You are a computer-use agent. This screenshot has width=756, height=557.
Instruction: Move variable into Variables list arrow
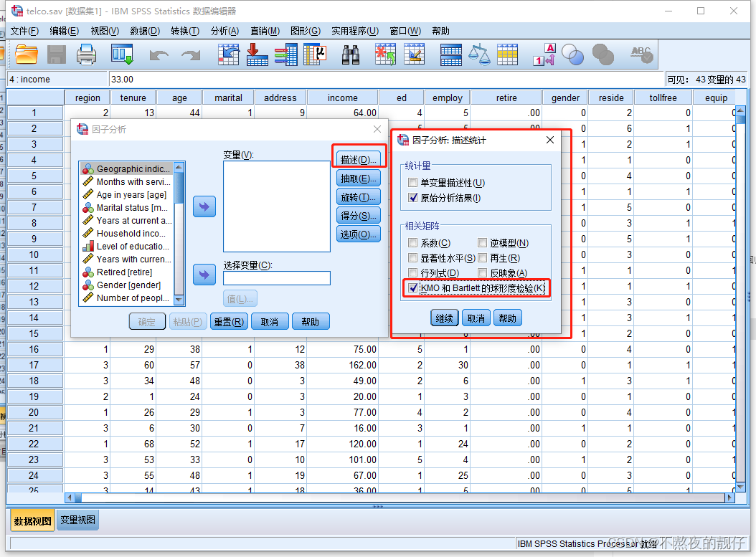click(x=204, y=206)
